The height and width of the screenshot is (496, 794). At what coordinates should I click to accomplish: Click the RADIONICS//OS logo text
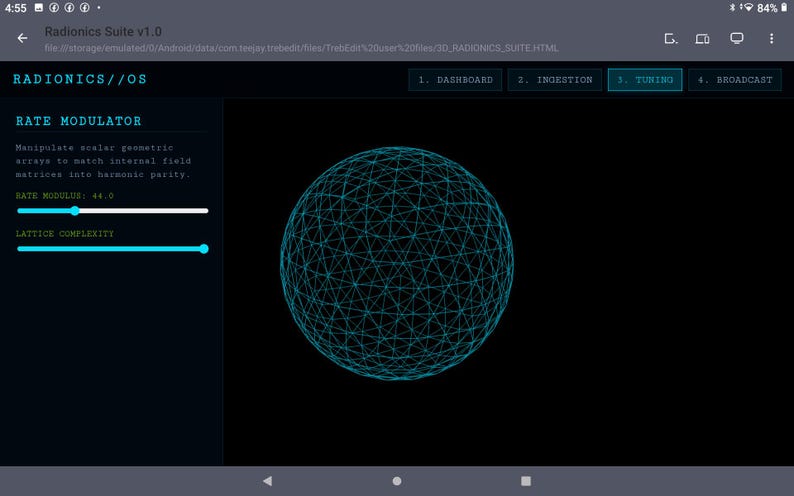pyautogui.click(x=80, y=79)
